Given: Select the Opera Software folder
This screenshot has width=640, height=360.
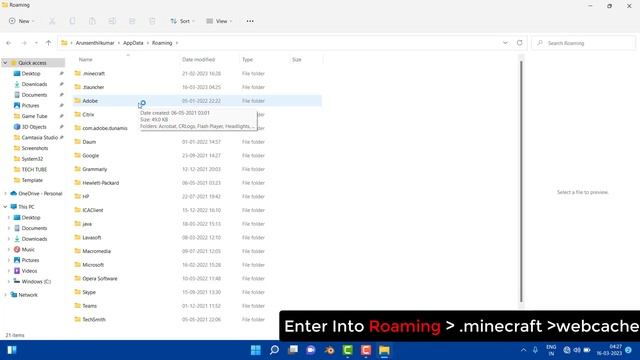Looking at the screenshot, I should coord(100,278).
